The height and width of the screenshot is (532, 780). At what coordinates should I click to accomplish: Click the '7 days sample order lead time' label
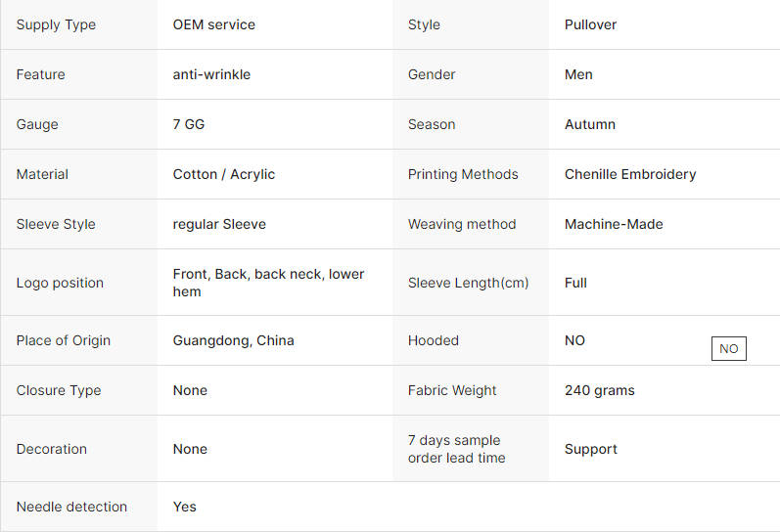457,449
